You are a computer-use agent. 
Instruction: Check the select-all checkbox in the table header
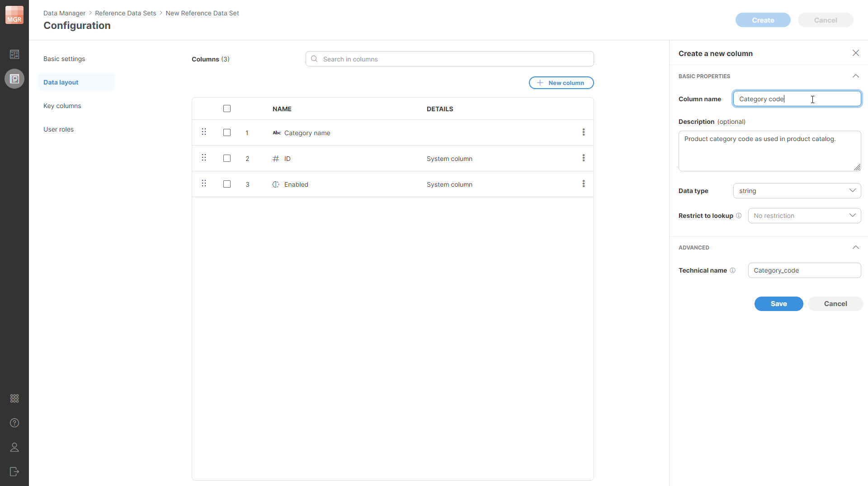pos(226,109)
